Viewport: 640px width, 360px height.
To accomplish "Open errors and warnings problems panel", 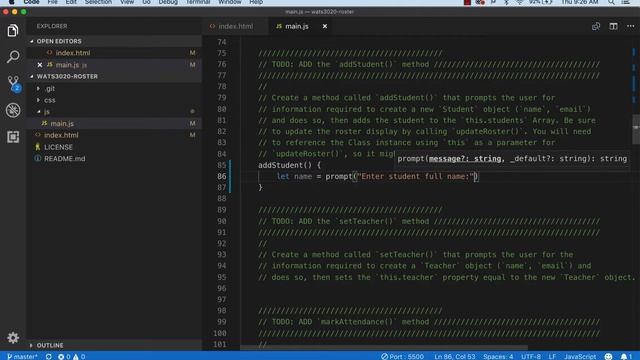I will coord(71,356).
